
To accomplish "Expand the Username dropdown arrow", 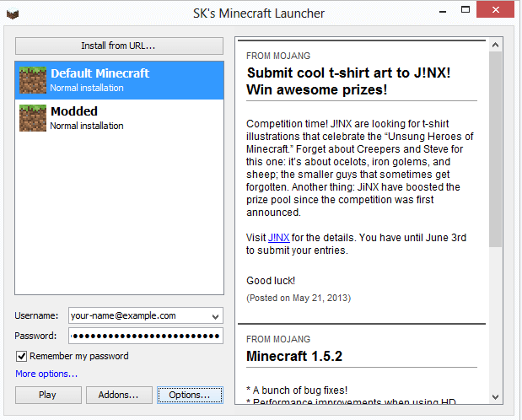I will coord(215,316).
